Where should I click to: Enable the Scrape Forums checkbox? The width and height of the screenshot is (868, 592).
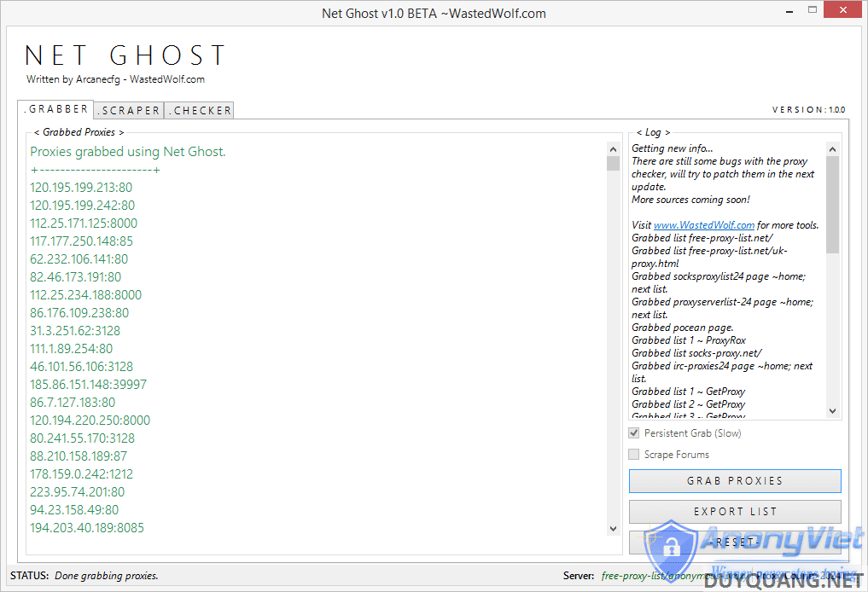[x=634, y=455]
